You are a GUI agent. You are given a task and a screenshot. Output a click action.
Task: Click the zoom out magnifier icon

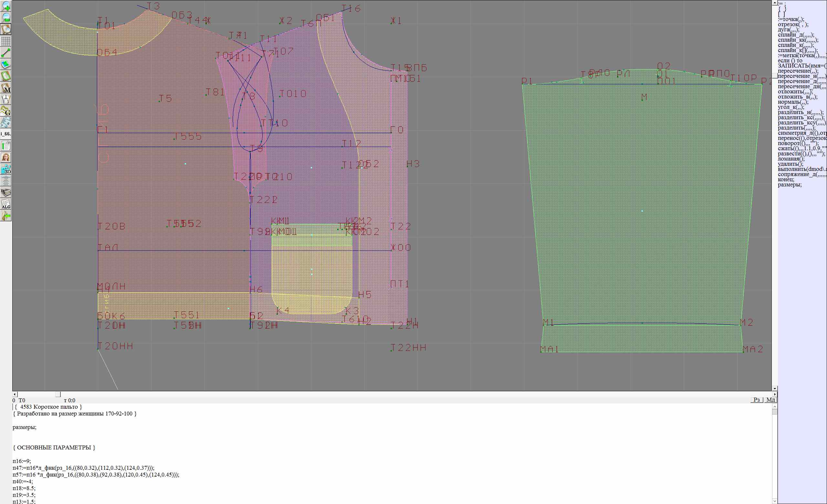point(6,17)
